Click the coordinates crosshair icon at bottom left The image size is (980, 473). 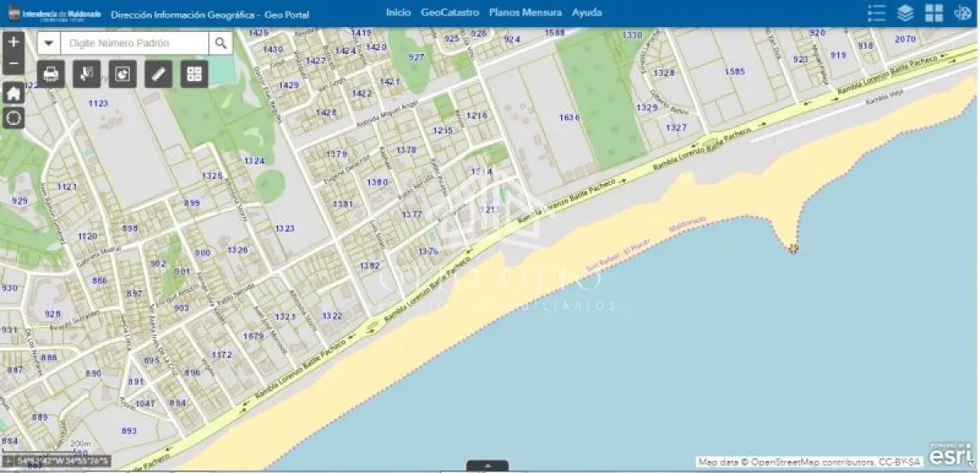coord(7,462)
